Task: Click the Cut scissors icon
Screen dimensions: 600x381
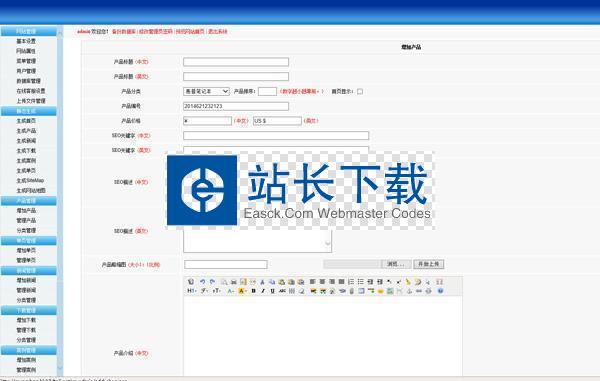Action: coord(262,282)
